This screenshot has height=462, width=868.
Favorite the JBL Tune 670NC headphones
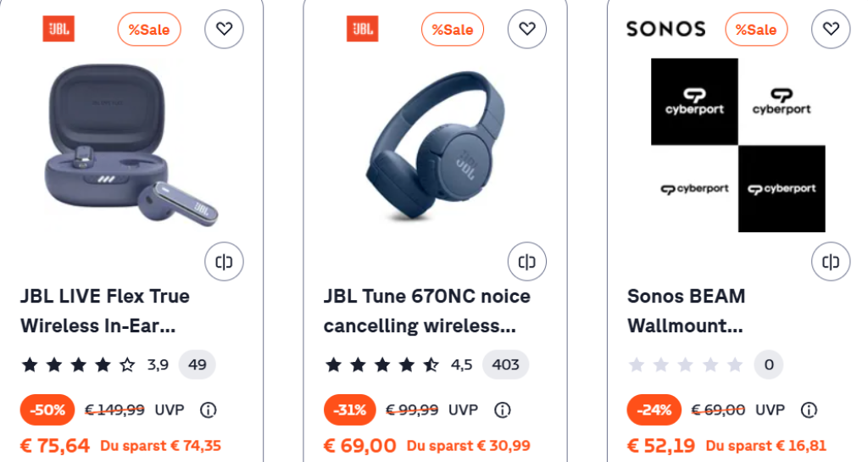[527, 29]
